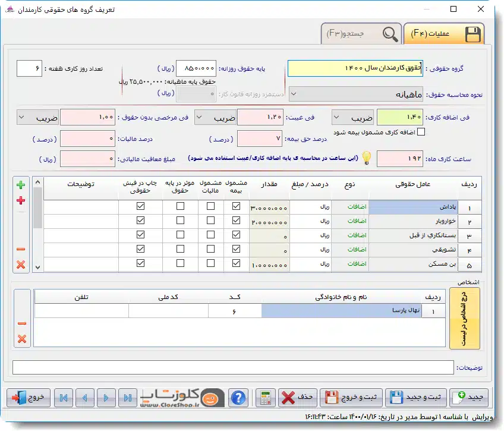Go to first record arrow button
Image resolution: width=504 pixels, height=431 pixels.
coord(64,398)
